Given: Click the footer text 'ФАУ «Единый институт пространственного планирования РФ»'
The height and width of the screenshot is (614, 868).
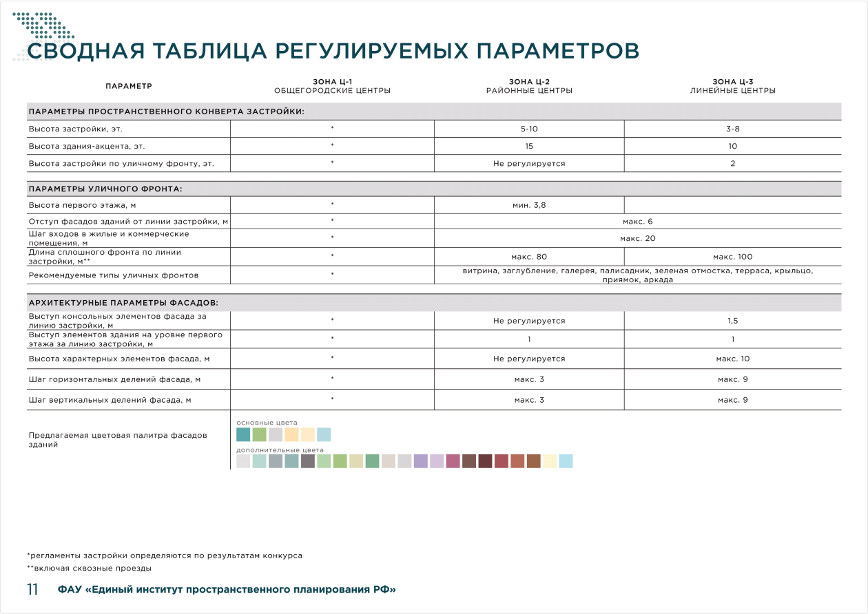Looking at the screenshot, I should (227, 590).
